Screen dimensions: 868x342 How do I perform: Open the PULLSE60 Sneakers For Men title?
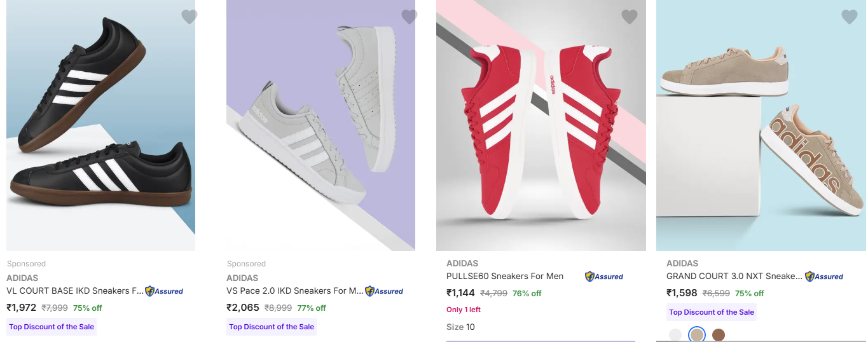pos(505,277)
